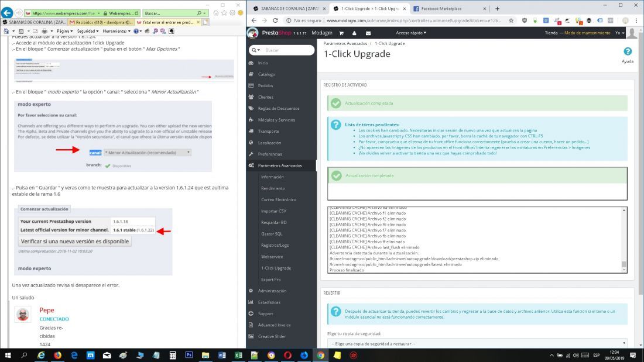Image resolution: width=644 pixels, height=362 pixels.
Task: Open Rendimiento submenu item
Action: tap(273, 188)
